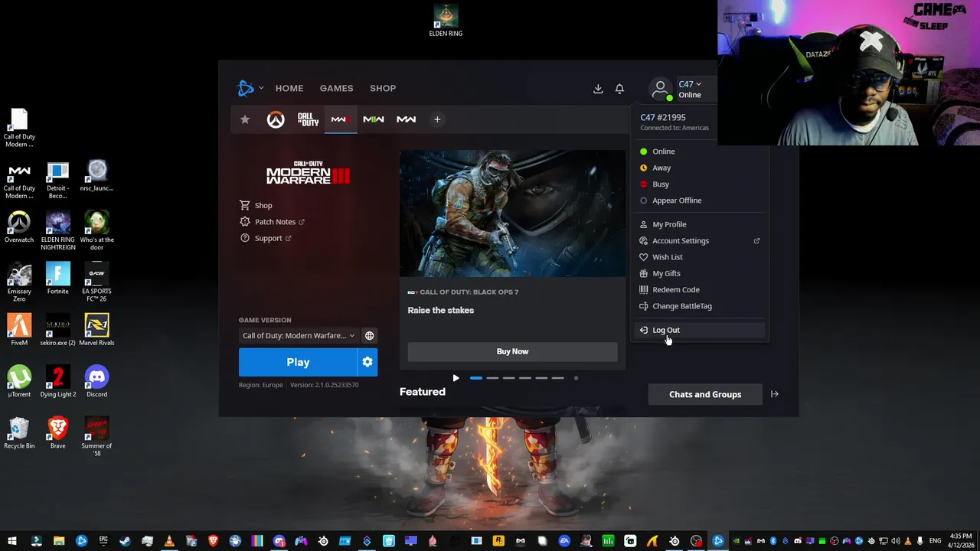The height and width of the screenshot is (551, 980).
Task: Click the Black Ops 7 banner image
Action: [x=512, y=214]
